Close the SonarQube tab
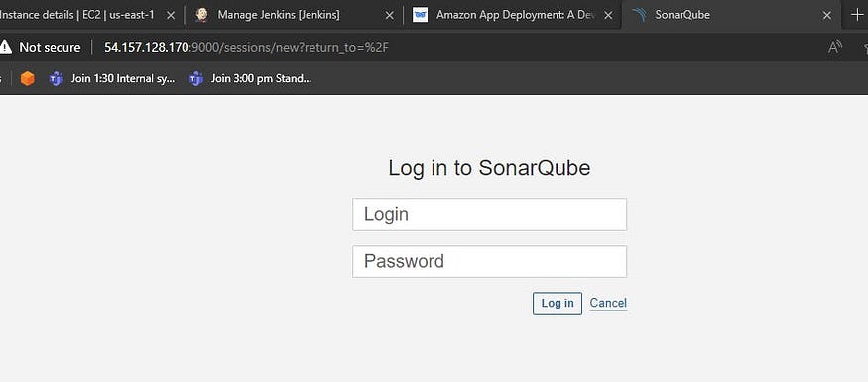 pos(827,16)
